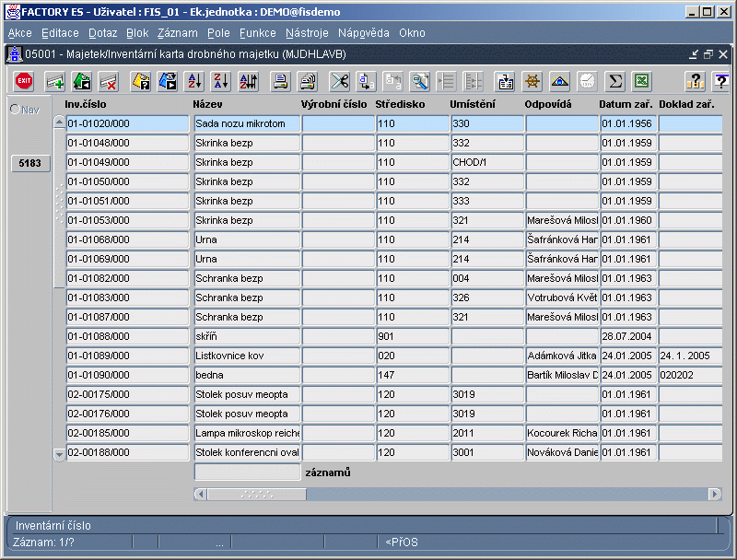Select inventory number 01-01020/000 field

(127, 123)
